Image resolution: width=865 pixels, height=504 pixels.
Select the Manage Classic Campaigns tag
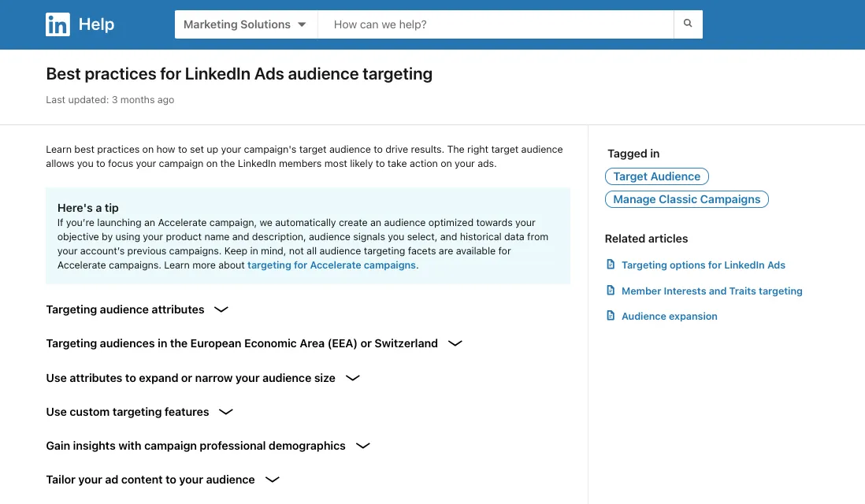pos(686,198)
